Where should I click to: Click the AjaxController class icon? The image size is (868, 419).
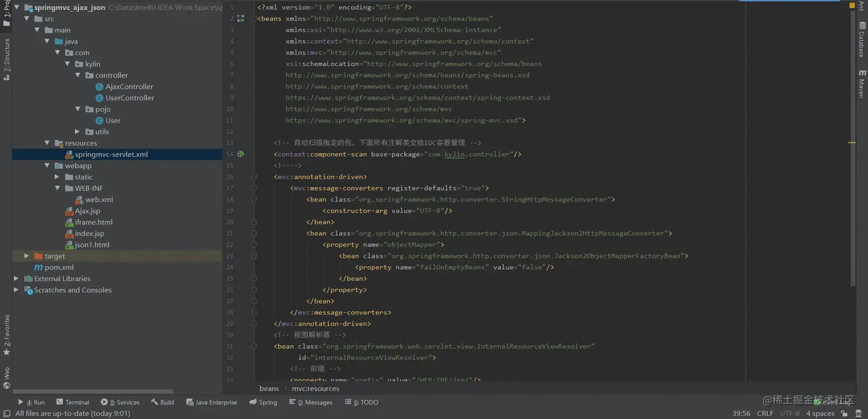99,87
